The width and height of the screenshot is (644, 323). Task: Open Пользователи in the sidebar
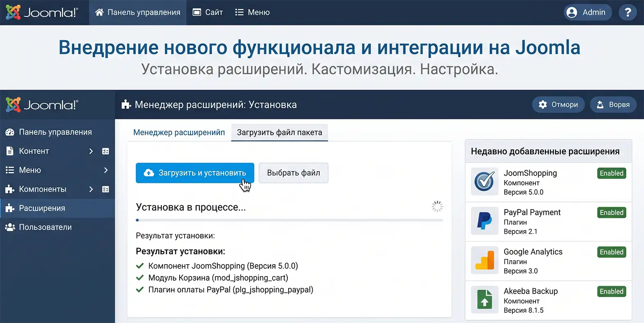57,227
